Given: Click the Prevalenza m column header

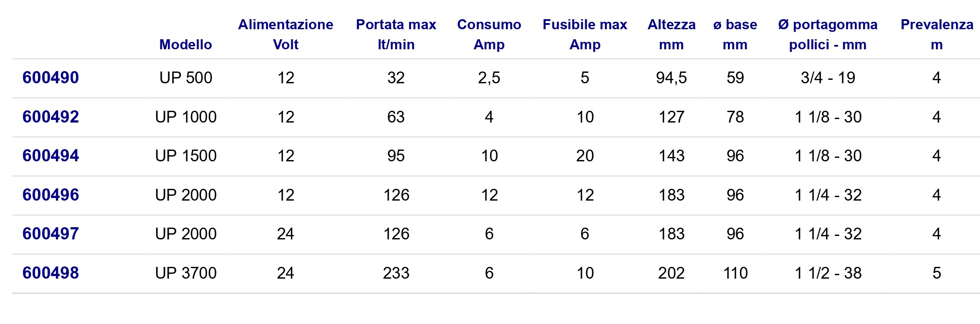Looking at the screenshot, I should pos(937,34).
